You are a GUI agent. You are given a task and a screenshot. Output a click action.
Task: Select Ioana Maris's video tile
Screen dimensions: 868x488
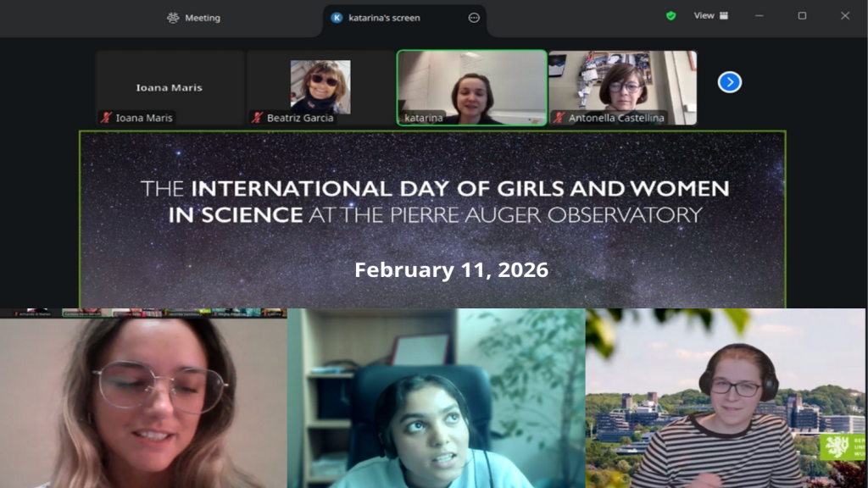click(x=170, y=87)
